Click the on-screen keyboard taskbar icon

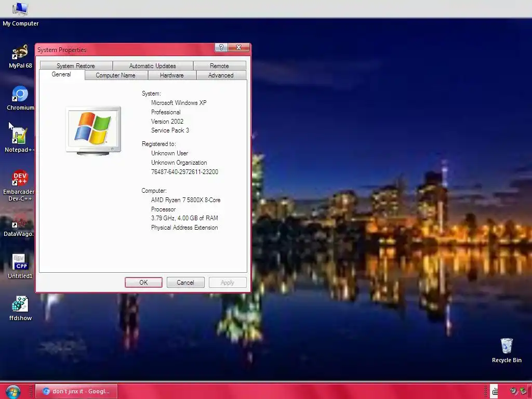pyautogui.click(x=495, y=392)
